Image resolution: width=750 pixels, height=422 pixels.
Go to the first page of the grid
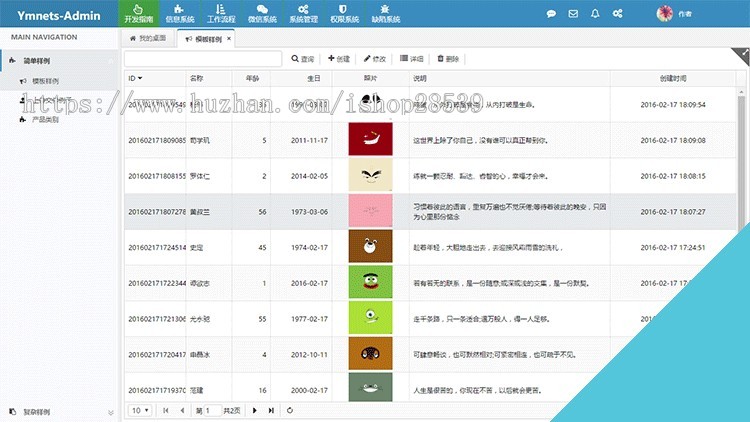pyautogui.click(x=165, y=411)
